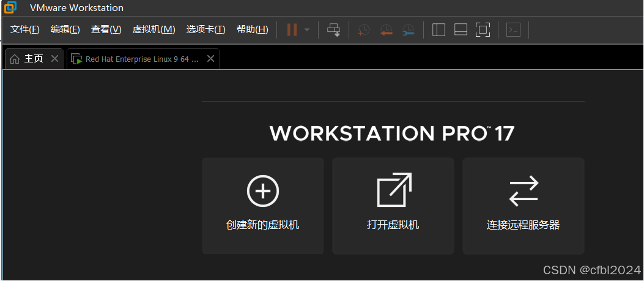This screenshot has height=281, width=644.
Task: Toggle the library sidebar panel icon
Action: click(439, 29)
